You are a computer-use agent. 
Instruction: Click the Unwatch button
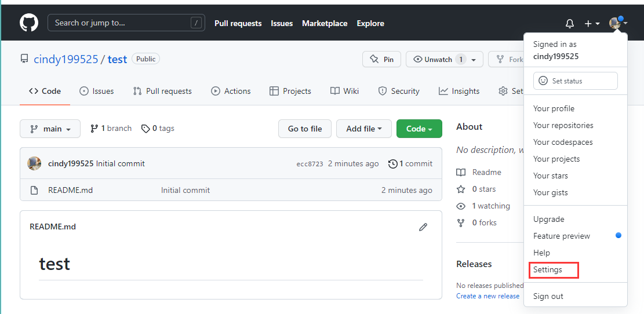(438, 60)
